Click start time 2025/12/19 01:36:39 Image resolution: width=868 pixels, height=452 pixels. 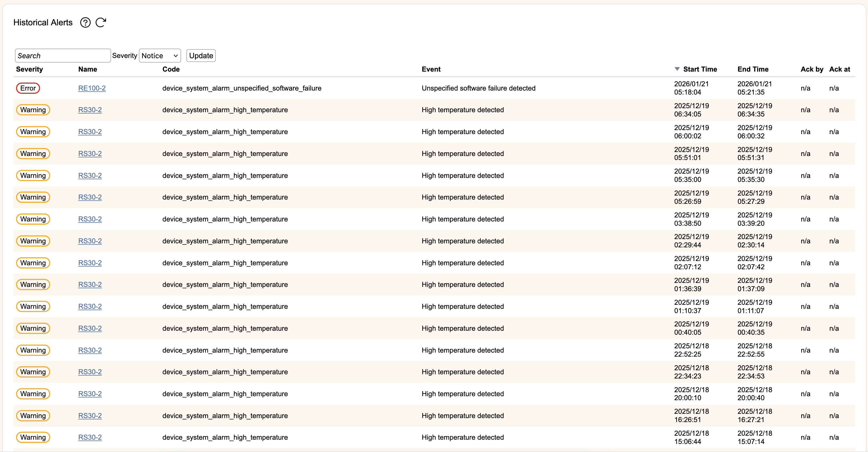[x=691, y=285]
